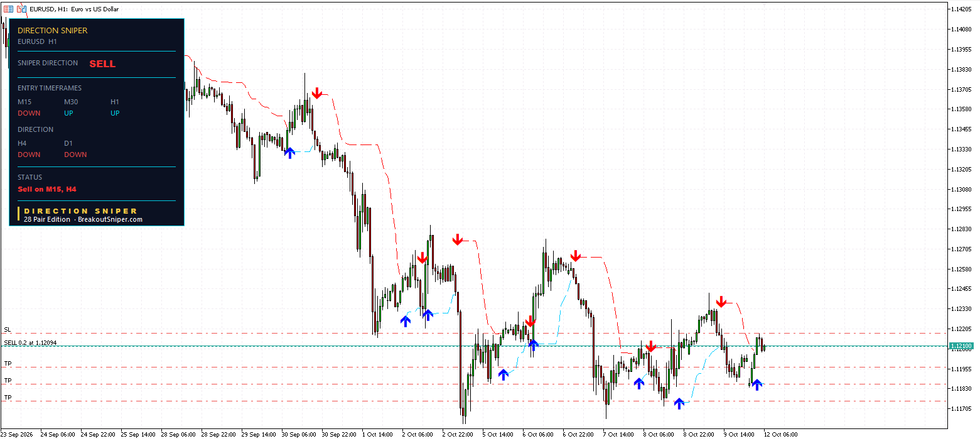980x441 pixels.
Task: Click the '7 Oct 14:00' time axis label
Action: (x=618, y=434)
